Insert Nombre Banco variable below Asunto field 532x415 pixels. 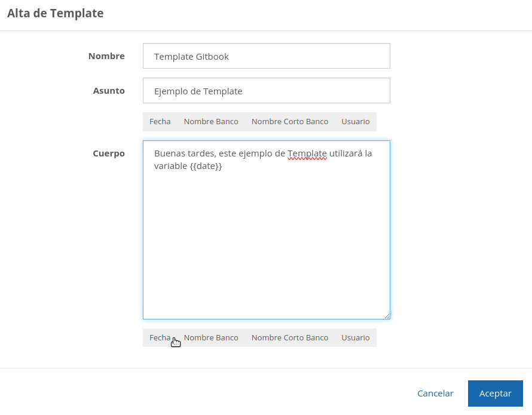(x=211, y=121)
